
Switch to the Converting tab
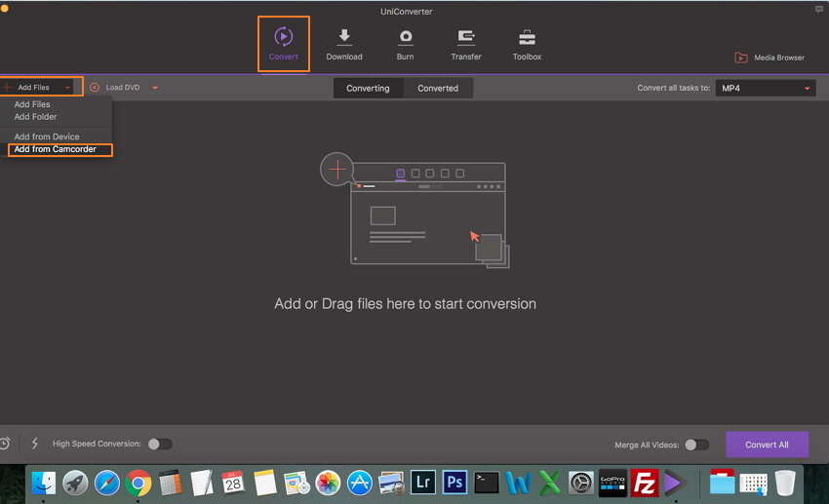coord(368,89)
